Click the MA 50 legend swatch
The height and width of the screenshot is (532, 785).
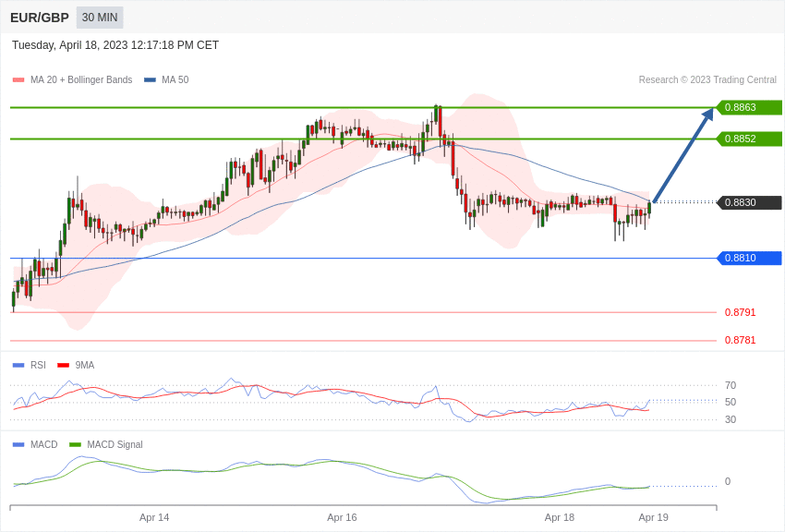(150, 80)
